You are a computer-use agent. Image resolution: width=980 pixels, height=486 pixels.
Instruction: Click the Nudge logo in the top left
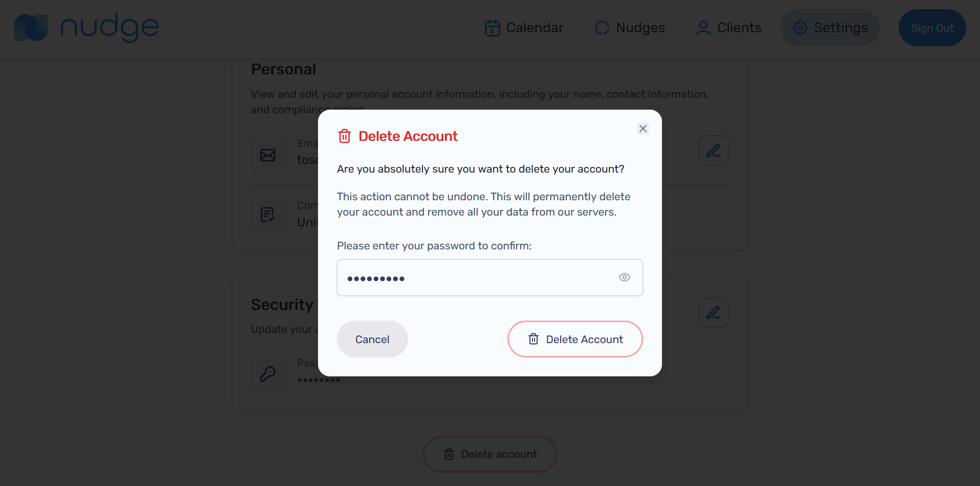coord(86,27)
